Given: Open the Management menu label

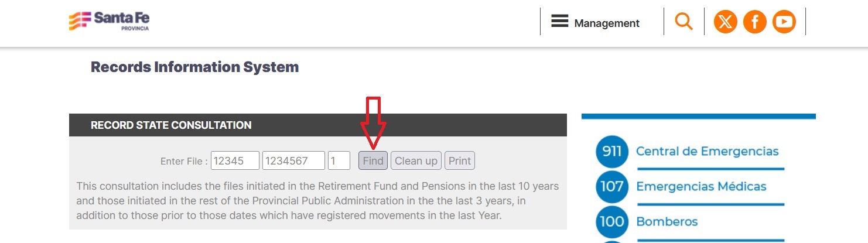Looking at the screenshot, I should point(607,23).
